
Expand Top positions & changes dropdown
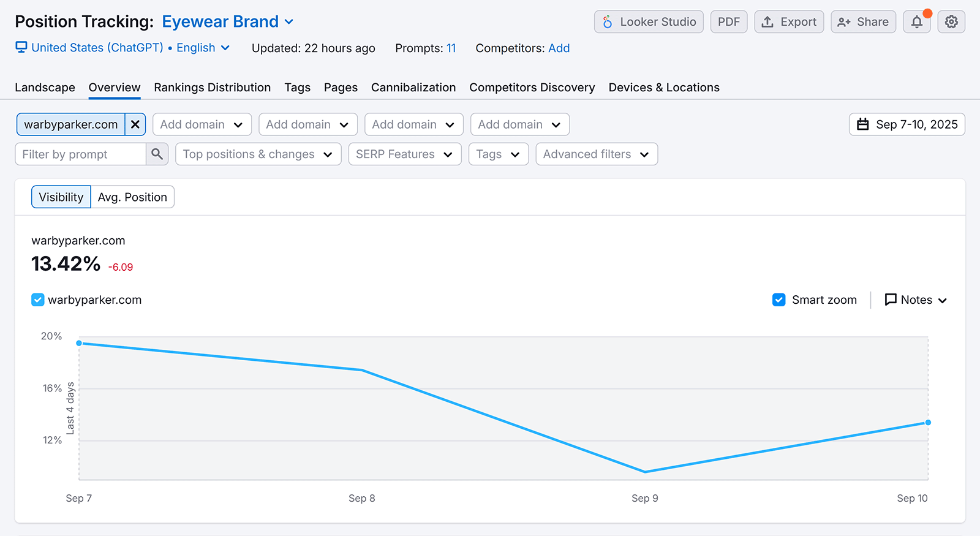coord(258,154)
